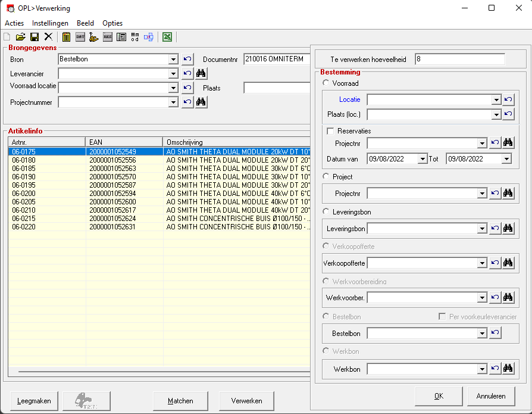The image size is (532, 414).
Task: Save using the floppy disk icon
Action: [35, 37]
